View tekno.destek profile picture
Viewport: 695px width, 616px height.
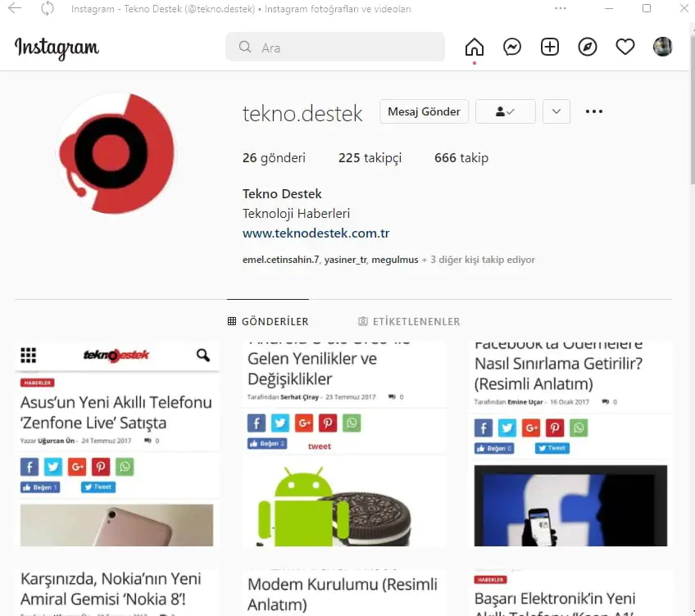click(x=116, y=153)
